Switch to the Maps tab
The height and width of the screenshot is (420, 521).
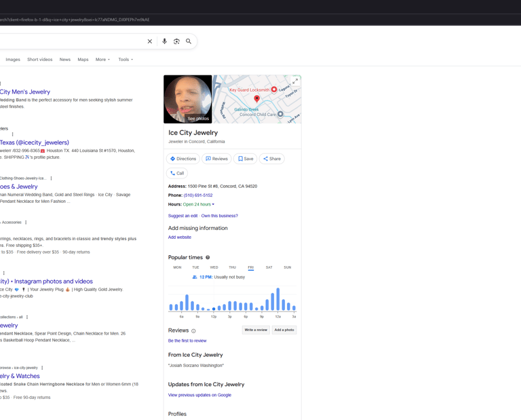click(x=83, y=60)
